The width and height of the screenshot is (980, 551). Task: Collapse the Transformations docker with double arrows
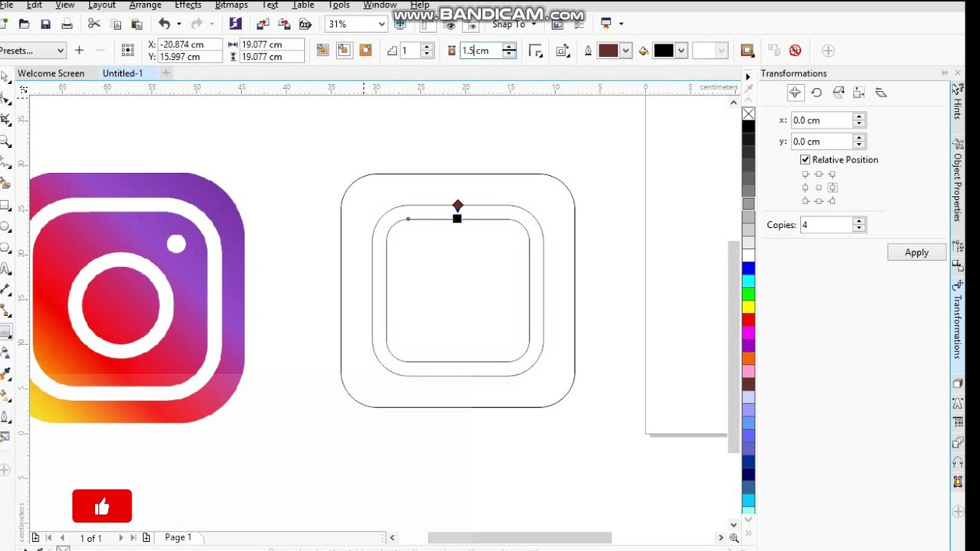(x=945, y=73)
